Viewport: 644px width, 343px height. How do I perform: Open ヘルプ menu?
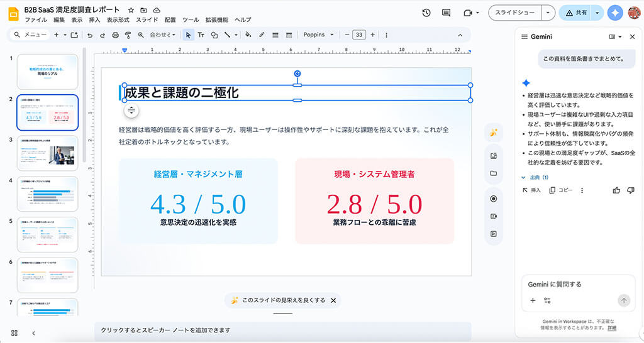(243, 19)
